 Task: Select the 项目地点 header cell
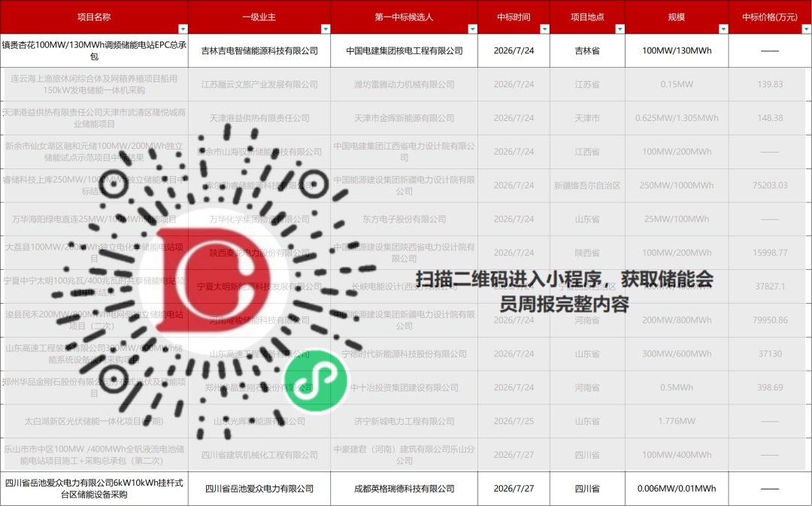pos(587,17)
